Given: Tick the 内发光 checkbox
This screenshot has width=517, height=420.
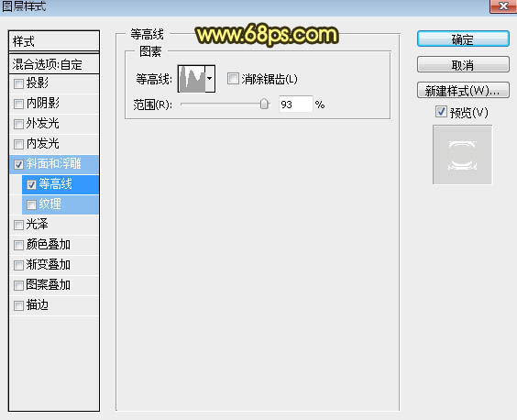Looking at the screenshot, I should click(18, 144).
